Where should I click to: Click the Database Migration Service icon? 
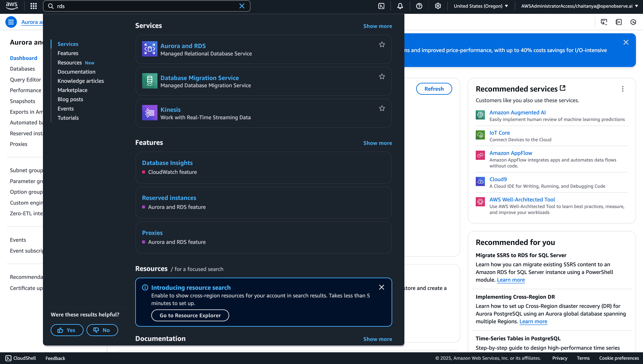point(149,81)
